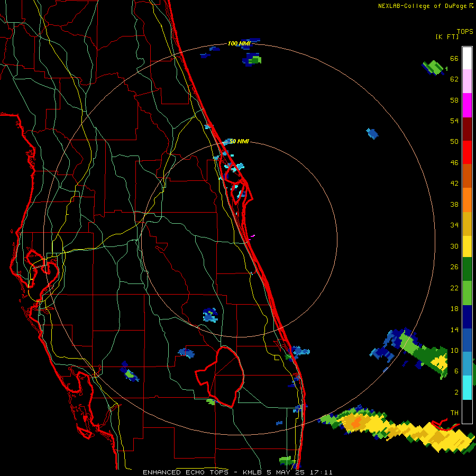
Task: Click the maroon dark red legend swatch
Action: pyautogui.click(x=467, y=130)
